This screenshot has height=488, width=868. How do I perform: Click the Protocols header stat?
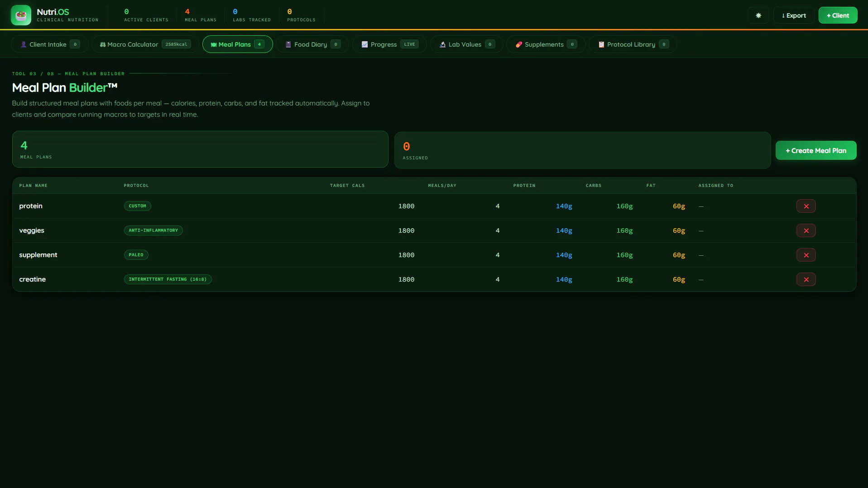coord(301,15)
